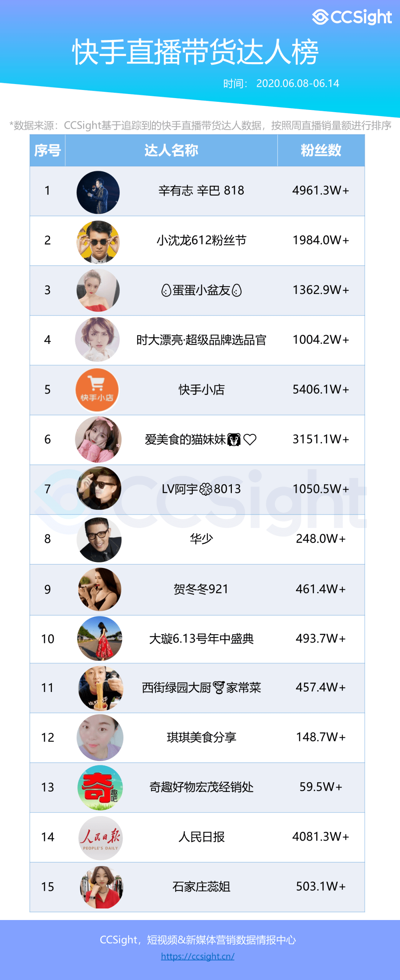The image size is (400, 980).
Task: Click the 大璇6.13号年中盛典 avatar
Action: pos(100,638)
